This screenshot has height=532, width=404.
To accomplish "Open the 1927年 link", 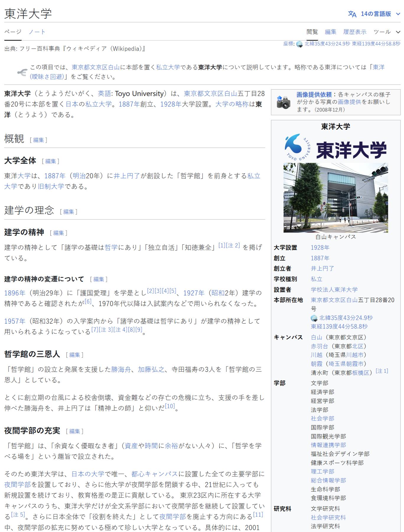I will (x=194, y=293).
